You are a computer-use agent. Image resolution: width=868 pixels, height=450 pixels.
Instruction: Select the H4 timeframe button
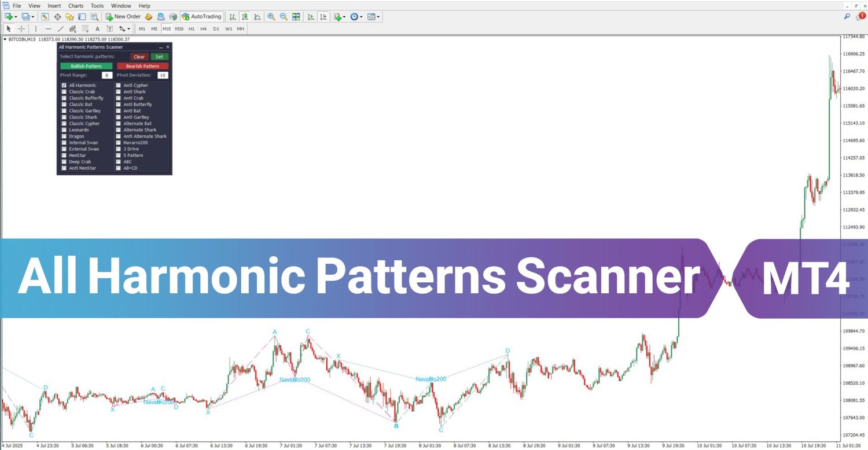(204, 28)
